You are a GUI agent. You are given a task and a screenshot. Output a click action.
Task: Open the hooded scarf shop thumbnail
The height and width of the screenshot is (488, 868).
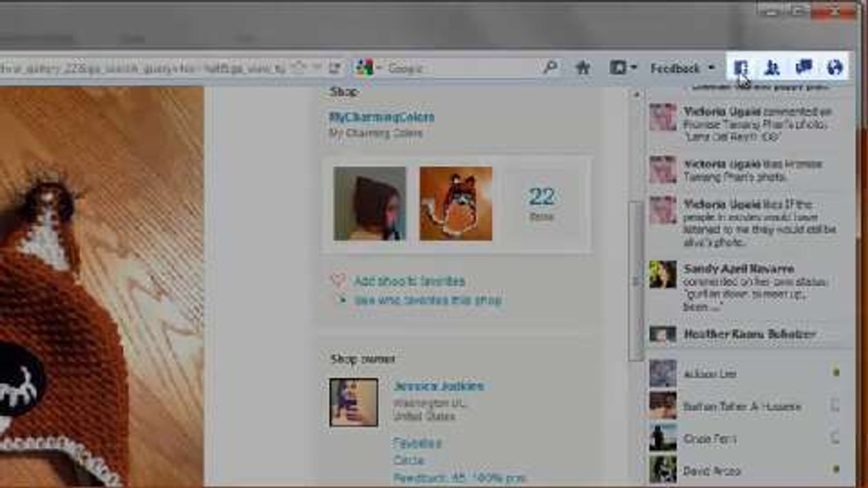(370, 203)
